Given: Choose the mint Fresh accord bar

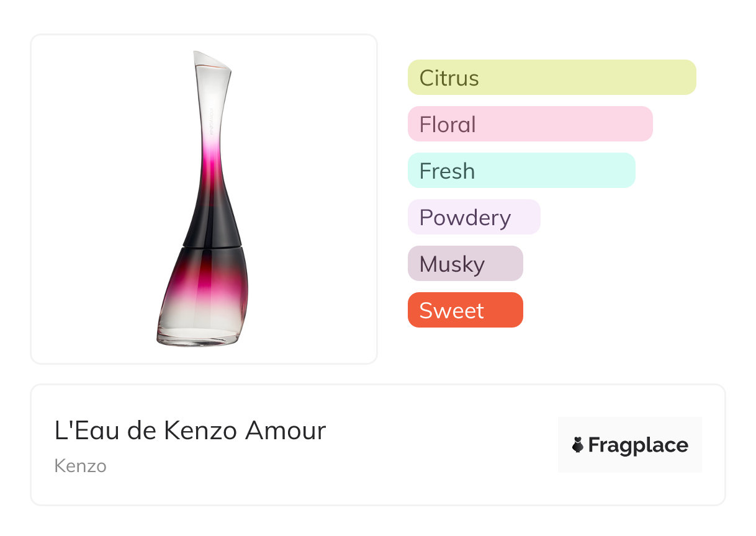Looking at the screenshot, I should click(521, 171).
